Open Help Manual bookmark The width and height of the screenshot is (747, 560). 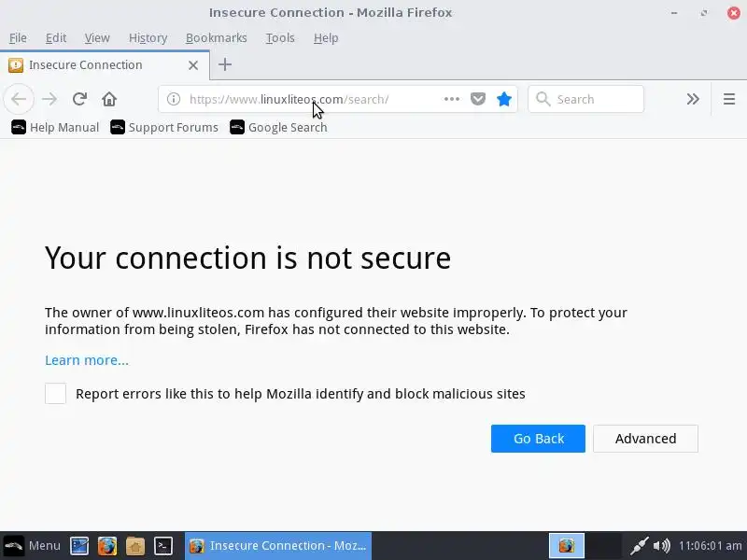pos(55,127)
